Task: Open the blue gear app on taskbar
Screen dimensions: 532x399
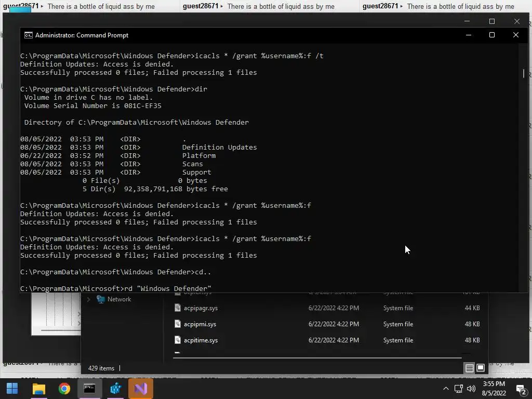Action: pos(115,389)
